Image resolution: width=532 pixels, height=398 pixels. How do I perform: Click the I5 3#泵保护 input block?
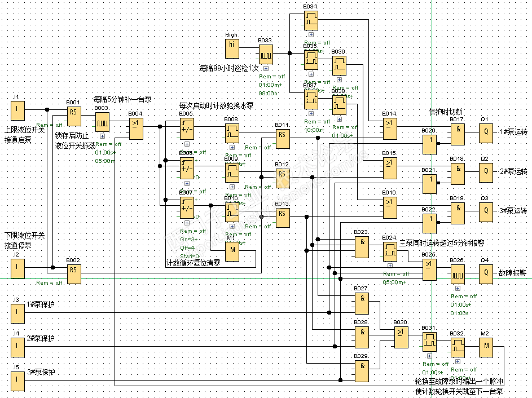pos(17,381)
